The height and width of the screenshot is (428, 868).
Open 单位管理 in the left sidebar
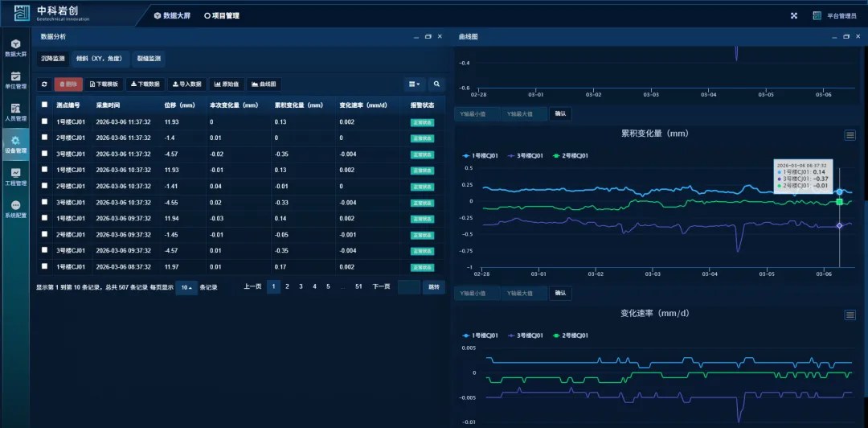(x=15, y=80)
